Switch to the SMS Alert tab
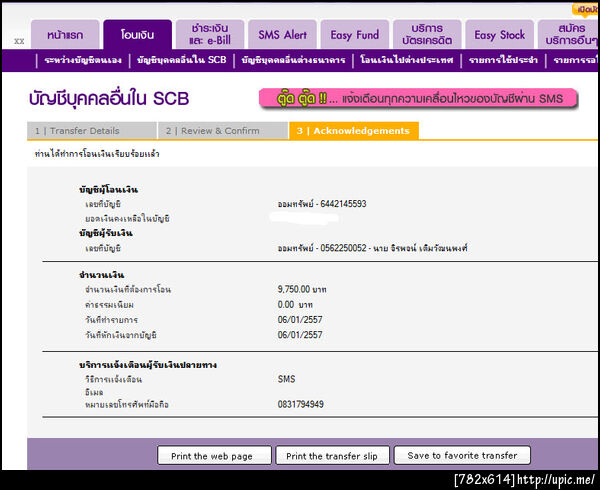Image resolution: width=600 pixels, height=490 pixels. [282, 34]
